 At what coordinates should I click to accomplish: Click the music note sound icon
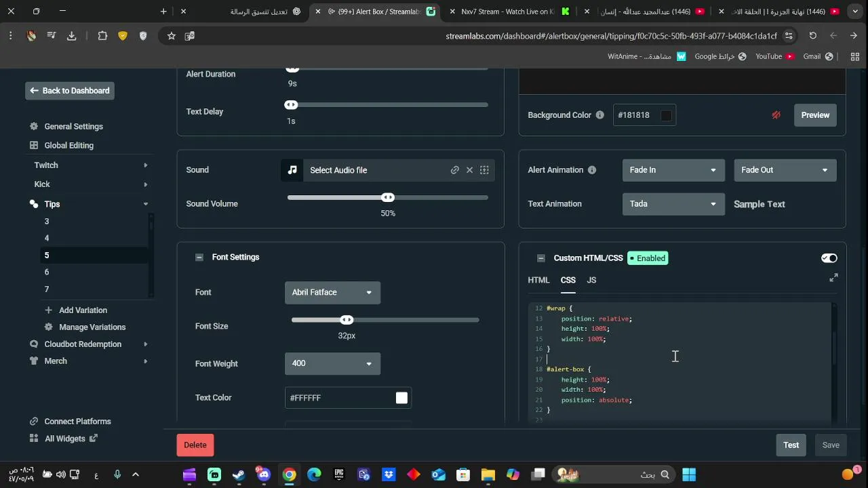[x=292, y=170]
